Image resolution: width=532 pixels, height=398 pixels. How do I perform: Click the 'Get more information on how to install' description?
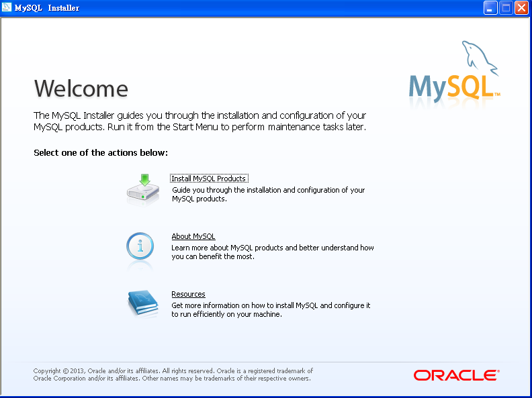coord(271,309)
